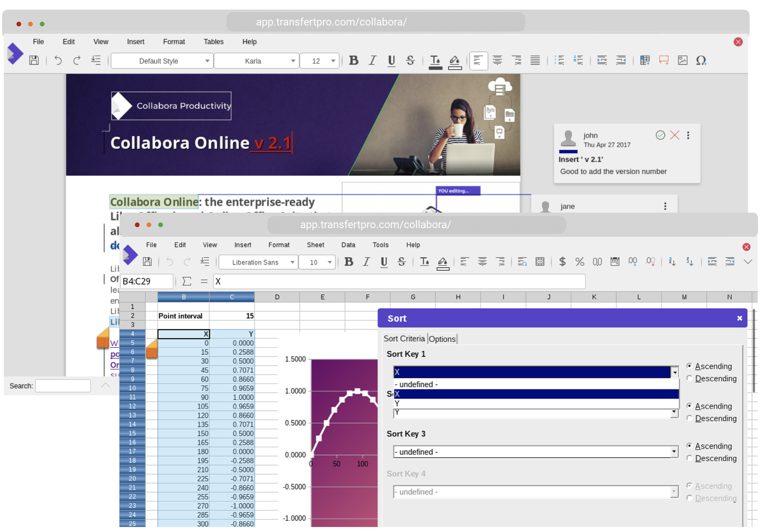Click the formula input line
The height and width of the screenshot is (532, 763).
[399, 281]
